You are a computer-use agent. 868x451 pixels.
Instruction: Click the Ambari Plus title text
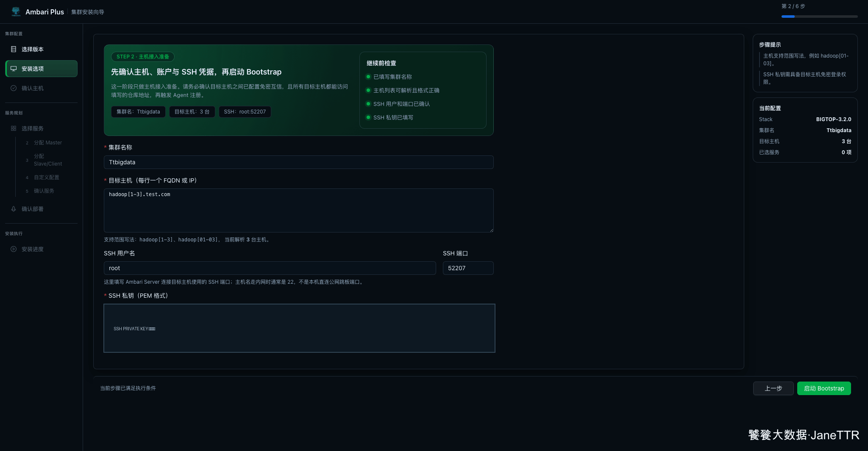tap(45, 12)
